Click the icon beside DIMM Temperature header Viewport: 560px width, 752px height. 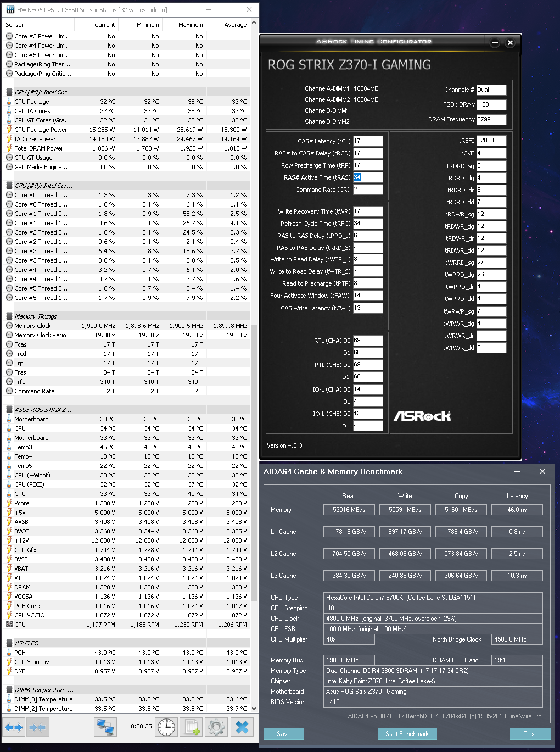point(9,690)
